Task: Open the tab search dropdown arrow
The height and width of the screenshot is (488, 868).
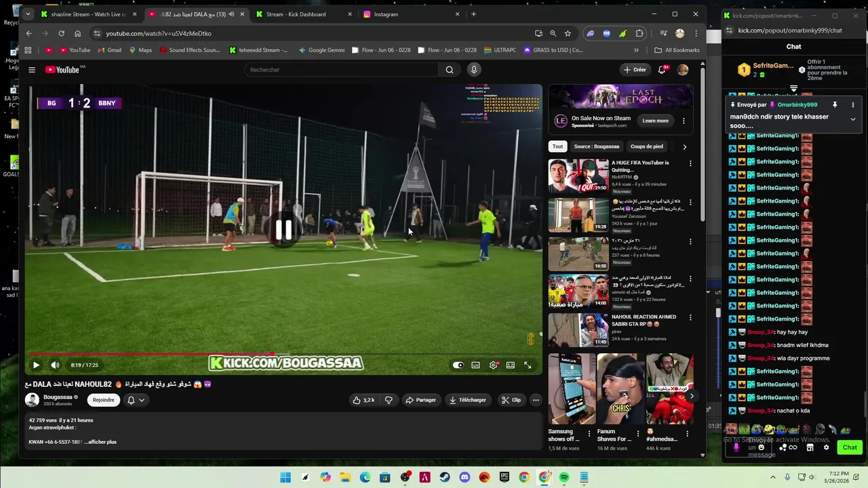Action: [x=28, y=14]
